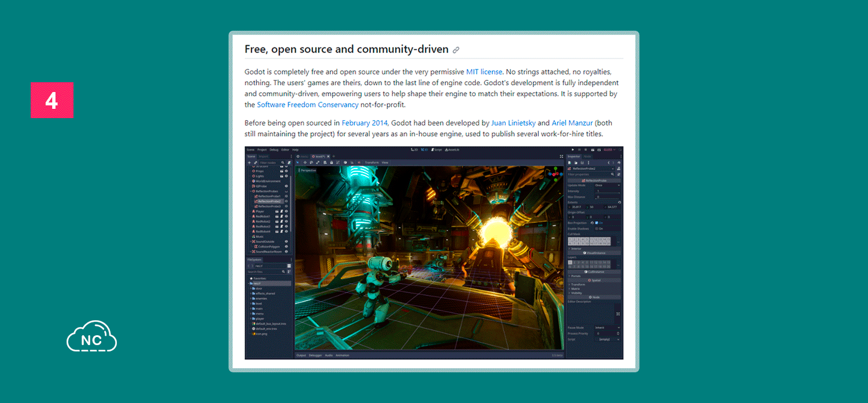Toggle visibility of the GIProbe node

[286, 186]
